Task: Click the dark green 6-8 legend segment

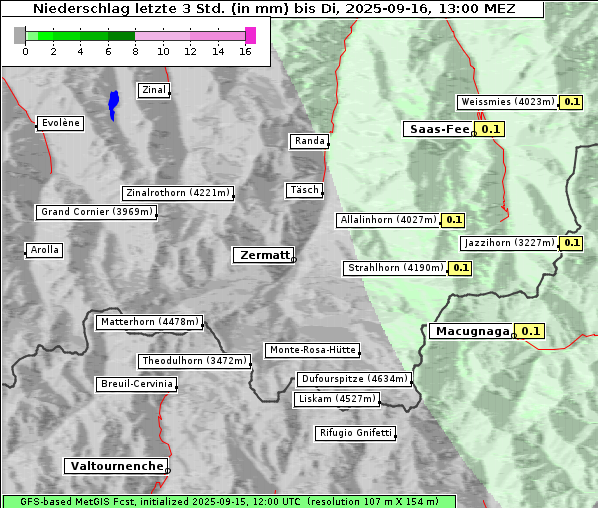Action: click(x=122, y=36)
